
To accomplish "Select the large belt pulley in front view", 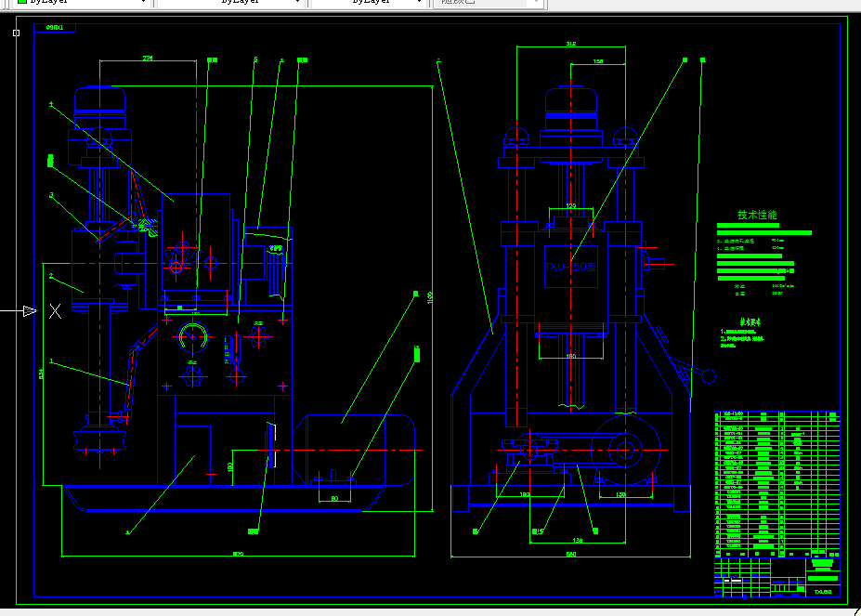I will point(625,450).
